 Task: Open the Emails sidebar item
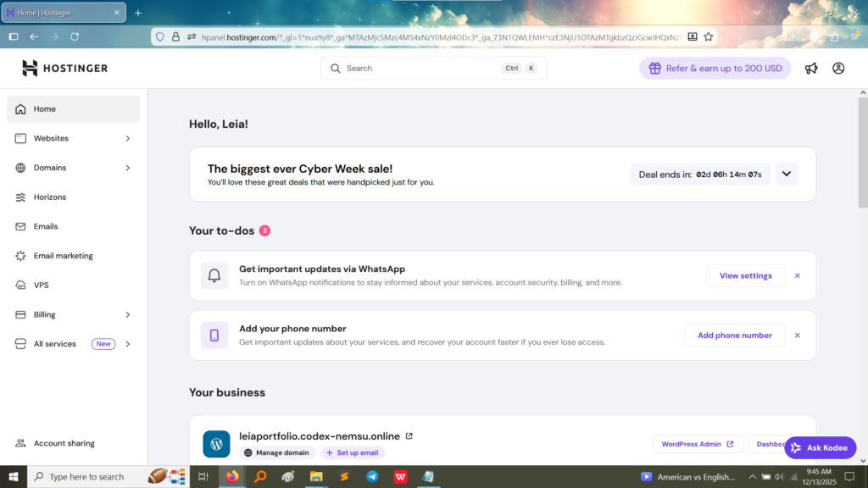pyautogui.click(x=46, y=226)
